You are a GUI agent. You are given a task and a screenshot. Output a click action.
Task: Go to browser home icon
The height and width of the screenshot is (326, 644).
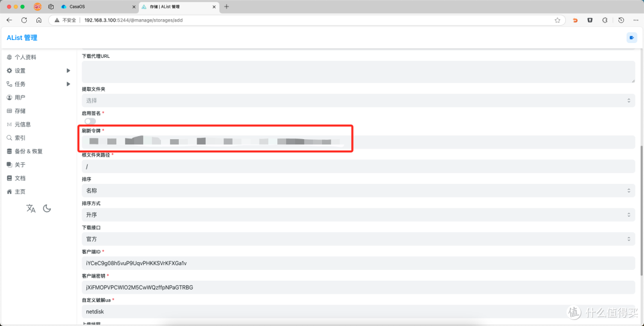[x=39, y=20]
